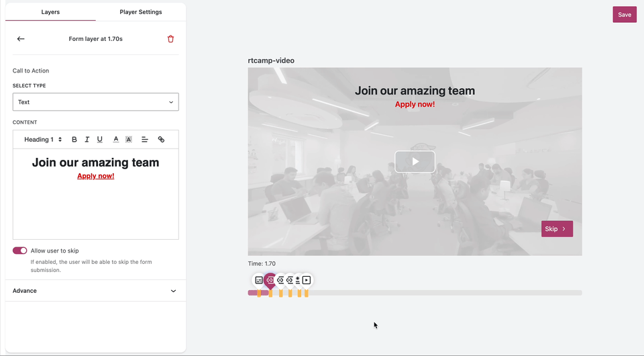Select the first form layer marker on timeline
Viewport: 644px width, 356px height.
pos(259,280)
